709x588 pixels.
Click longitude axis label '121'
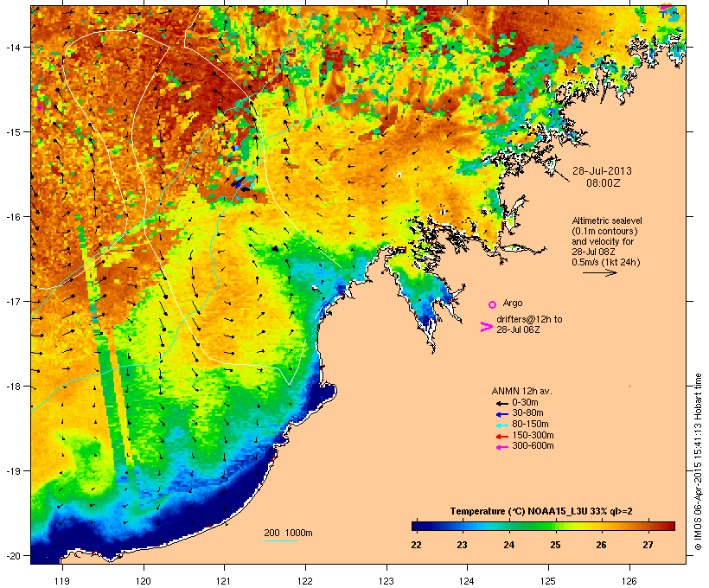click(x=224, y=581)
